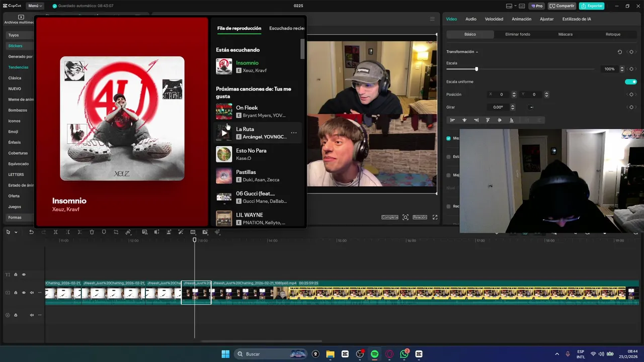Toggle the Escala uniforme switch
The height and width of the screenshot is (362, 644).
630,81
